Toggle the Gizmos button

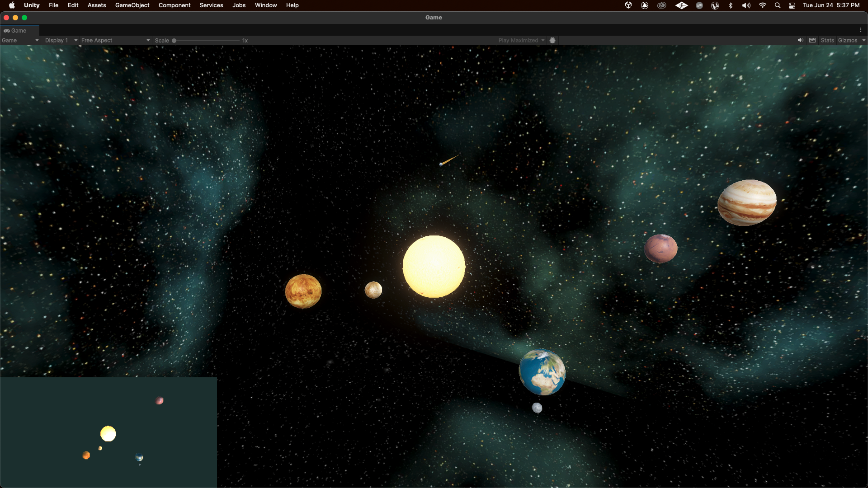tap(848, 40)
